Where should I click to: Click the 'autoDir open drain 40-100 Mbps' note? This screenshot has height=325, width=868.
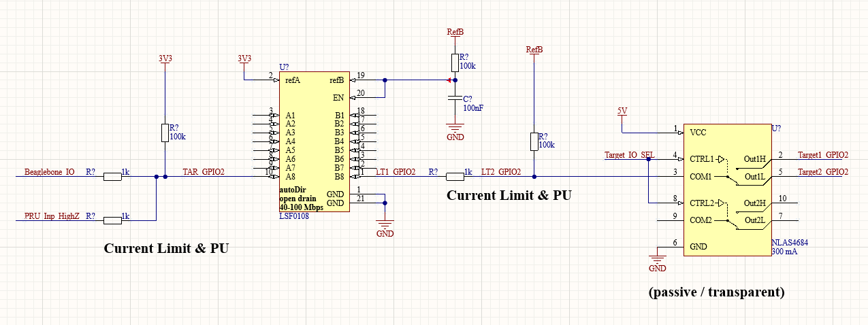point(301,199)
